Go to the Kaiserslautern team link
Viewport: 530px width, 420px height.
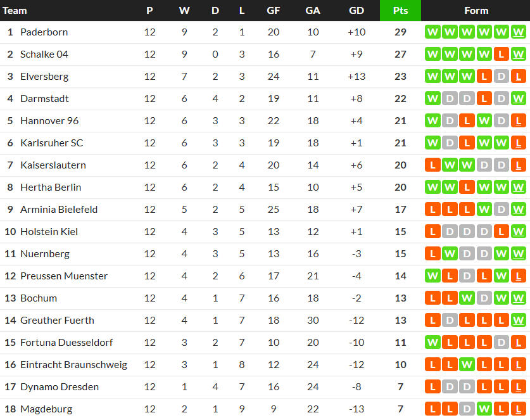(53, 165)
